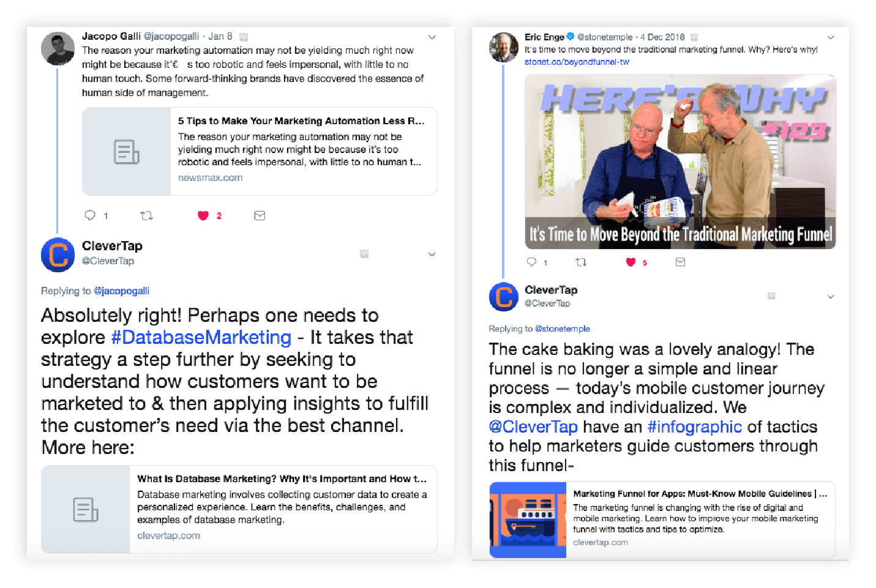Open @CleverTap handle under jacopogalli reply

click(108, 261)
